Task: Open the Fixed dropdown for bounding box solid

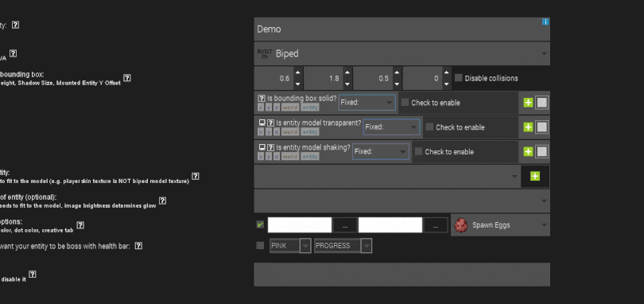Action: coord(367,103)
